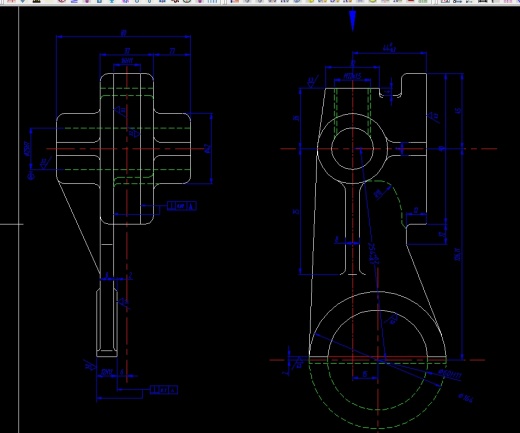Viewport: 520px width, 433px height.
Task: Select the threaded hole dimension above right view
Action: (x=352, y=76)
